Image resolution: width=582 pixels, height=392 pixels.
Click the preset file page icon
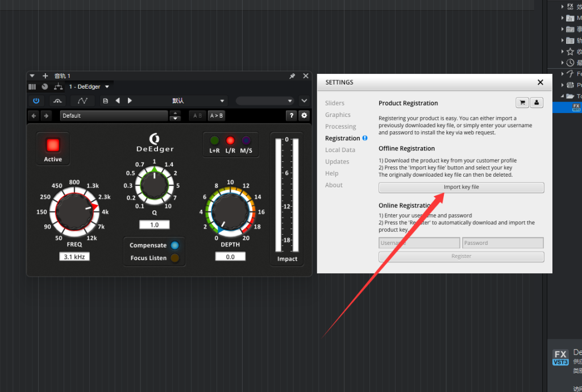pos(105,101)
